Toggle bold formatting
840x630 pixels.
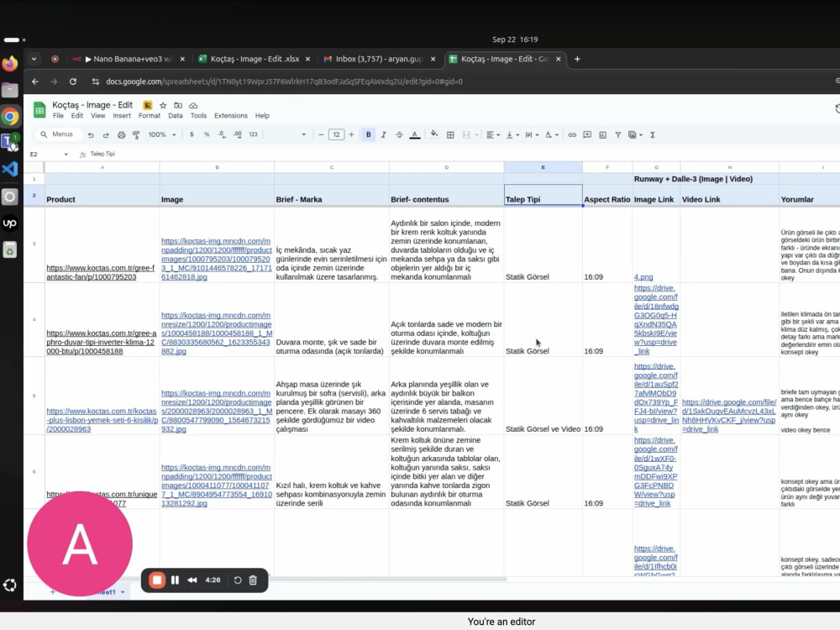click(x=369, y=134)
